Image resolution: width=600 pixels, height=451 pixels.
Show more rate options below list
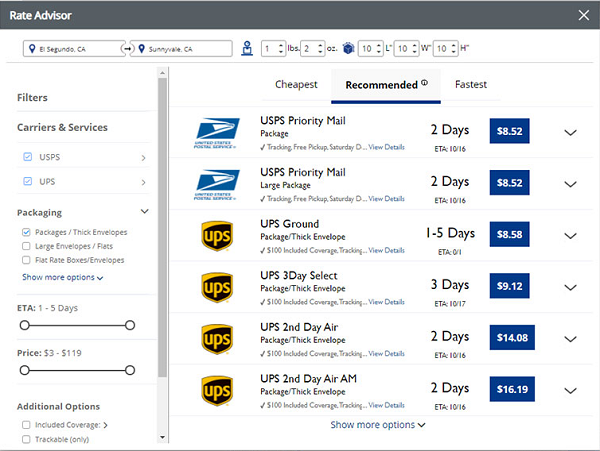[378, 425]
